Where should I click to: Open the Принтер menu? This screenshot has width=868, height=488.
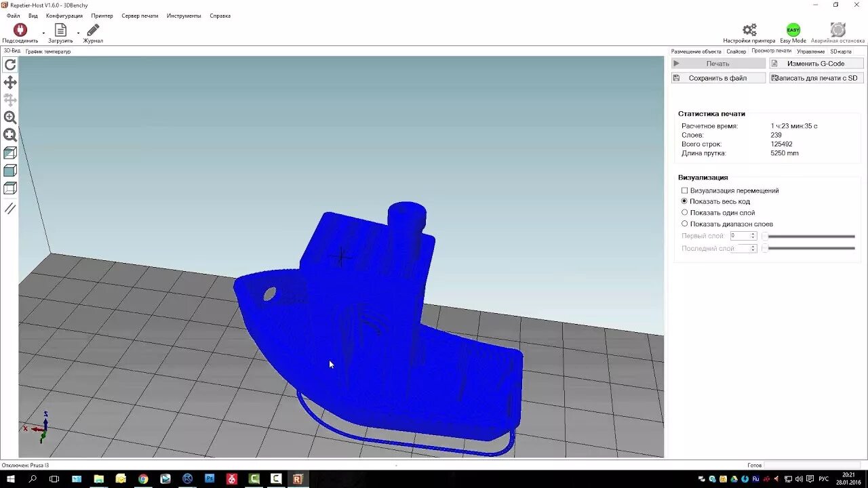point(102,16)
